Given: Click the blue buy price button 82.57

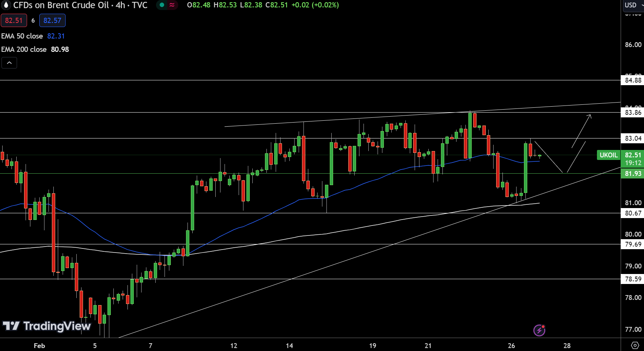Looking at the screenshot, I should tap(52, 20).
